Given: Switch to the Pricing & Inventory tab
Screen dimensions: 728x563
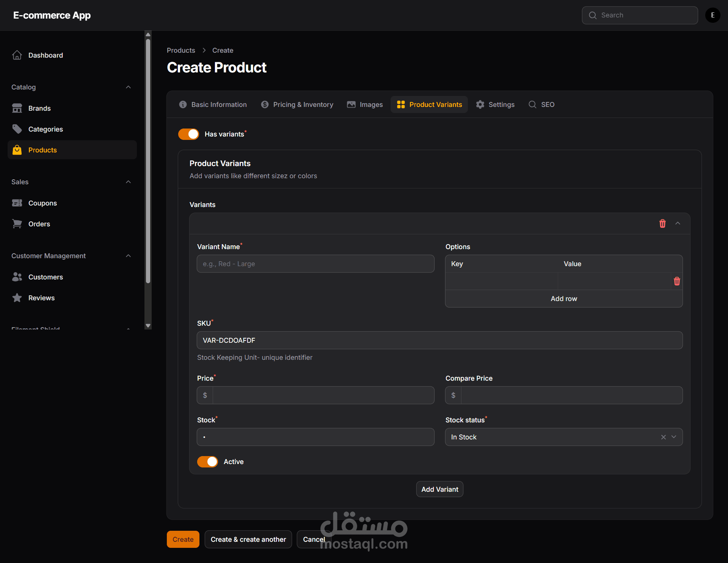Looking at the screenshot, I should (x=297, y=105).
